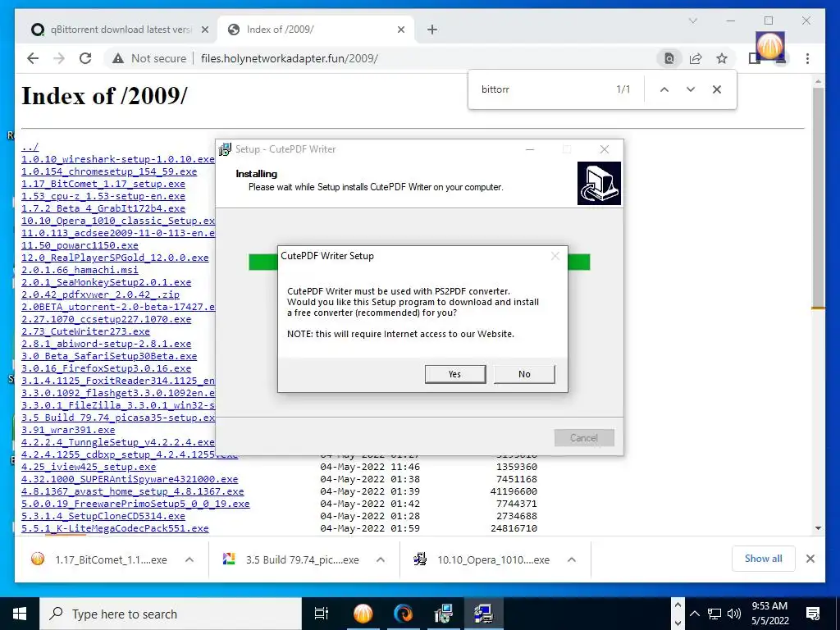Open Firefox taskbar icon
840x630 pixels.
tap(403, 614)
